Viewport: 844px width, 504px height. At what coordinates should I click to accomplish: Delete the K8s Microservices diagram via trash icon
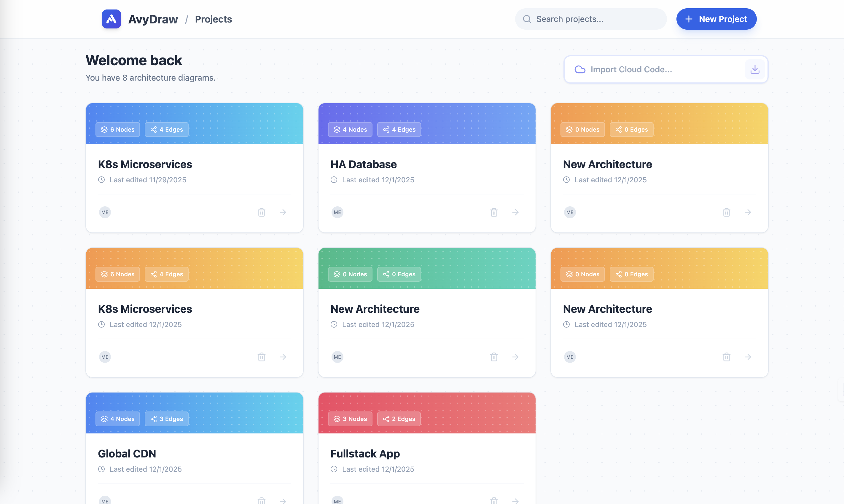261,212
